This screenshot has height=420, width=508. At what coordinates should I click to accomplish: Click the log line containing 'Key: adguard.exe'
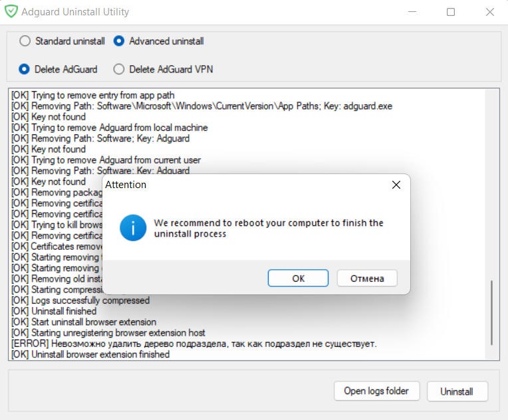tap(202, 106)
